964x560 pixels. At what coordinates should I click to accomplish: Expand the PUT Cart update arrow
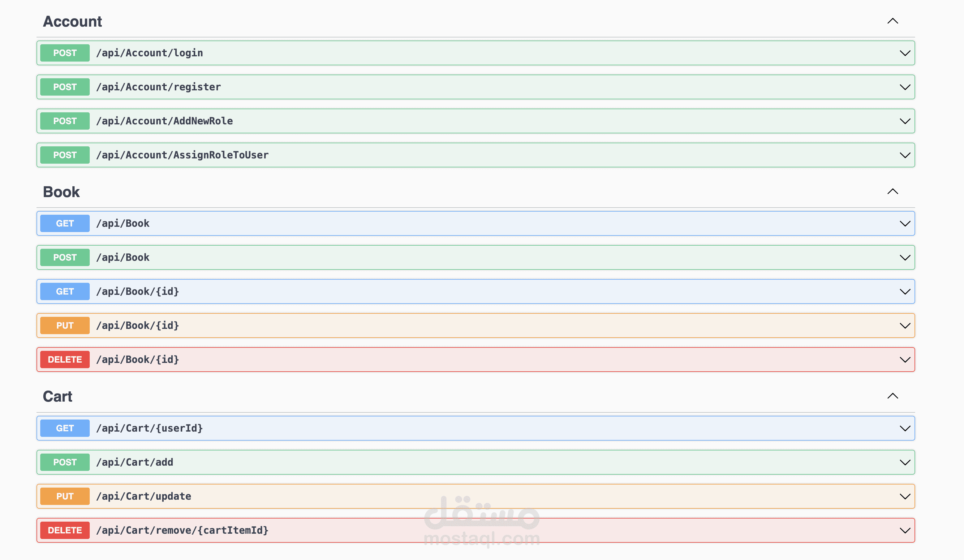pos(905,497)
